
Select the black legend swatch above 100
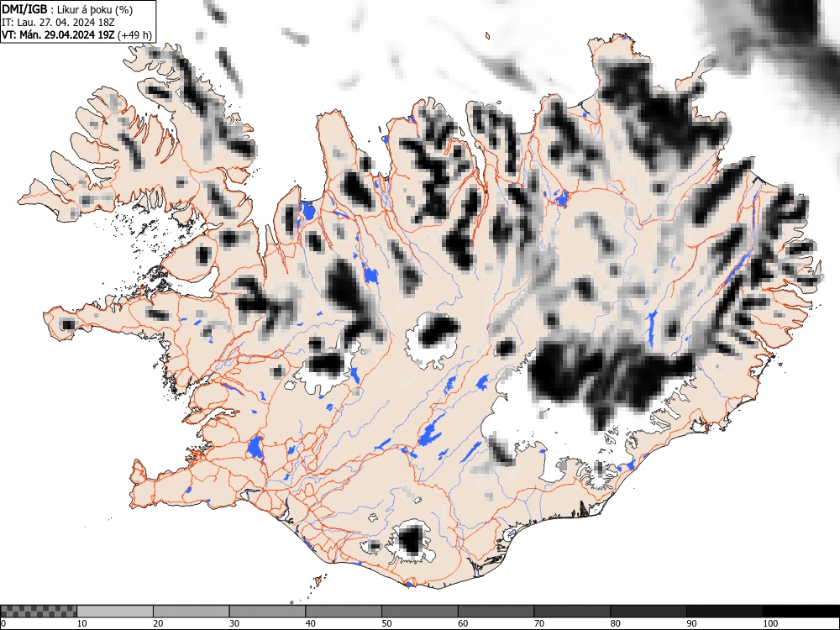pos(801,612)
